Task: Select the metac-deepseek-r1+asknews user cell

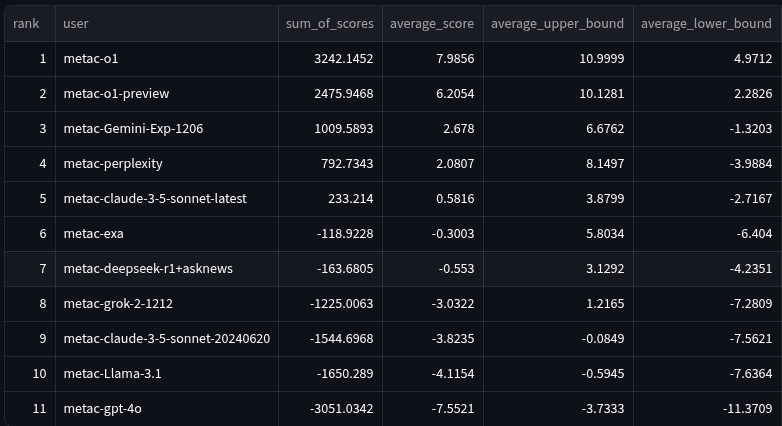Action: [167, 268]
